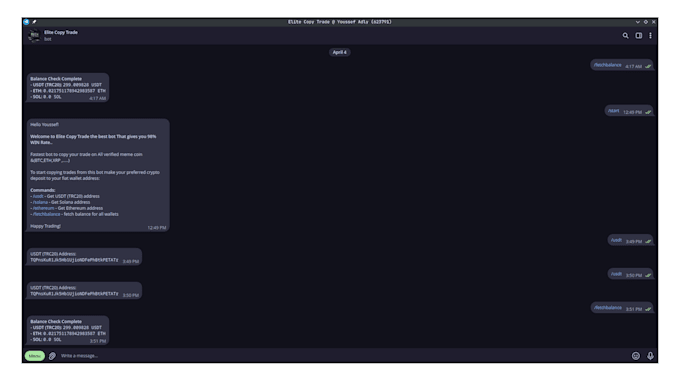Click the microphone voice message icon
The width and height of the screenshot is (680, 389).
tap(650, 356)
